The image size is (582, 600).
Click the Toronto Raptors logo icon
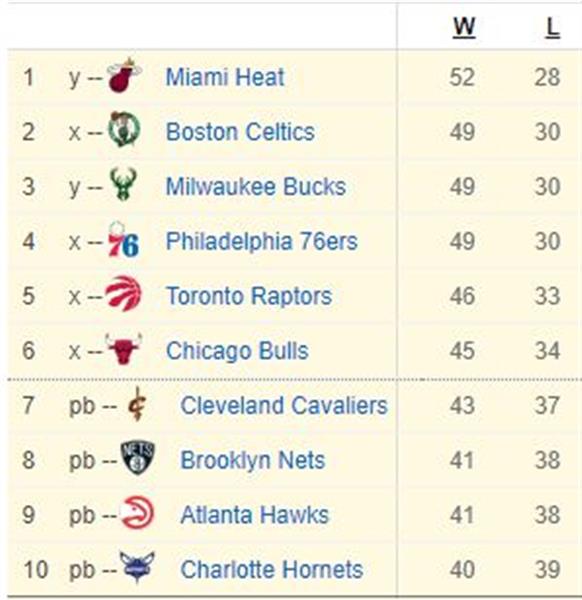point(123,293)
